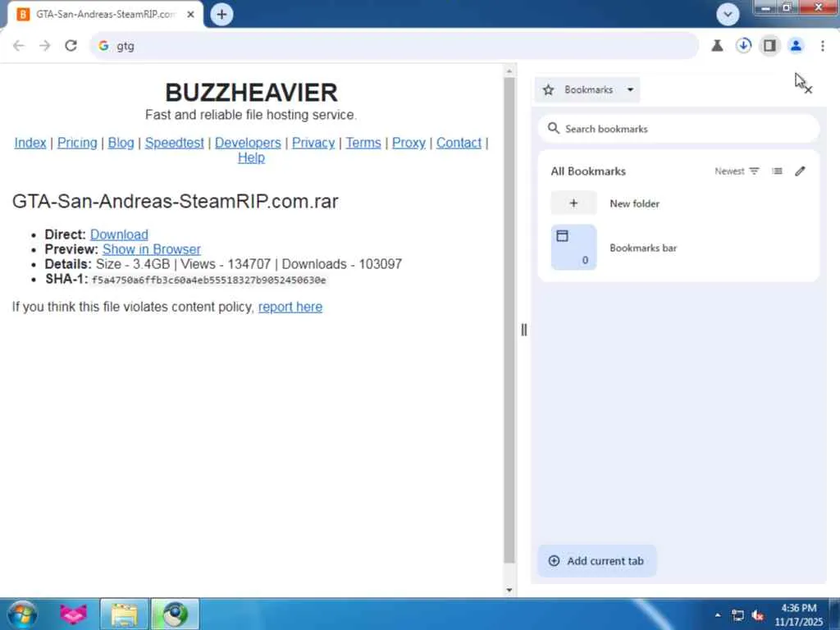This screenshot has height=630, width=840.
Task: Open the Help link
Action: point(251,158)
